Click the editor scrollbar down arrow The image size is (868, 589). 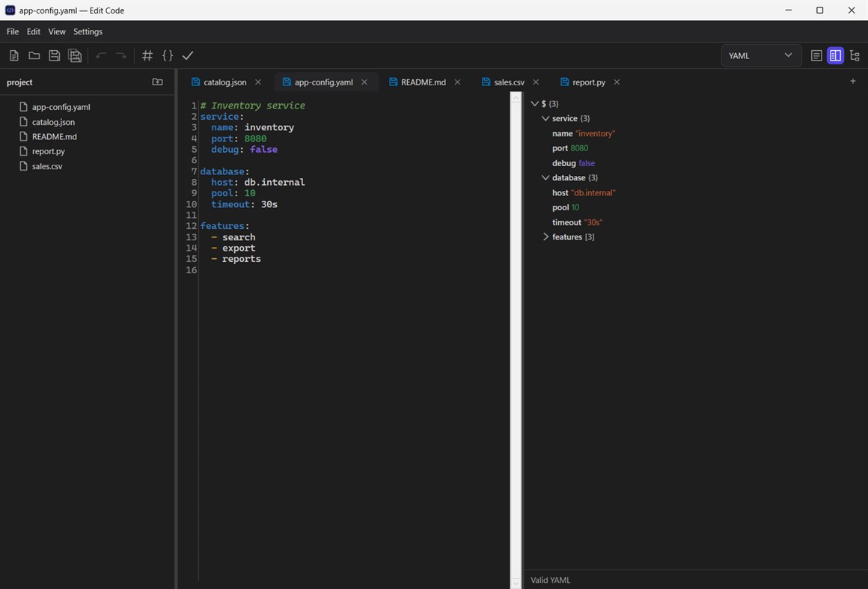pos(516,583)
